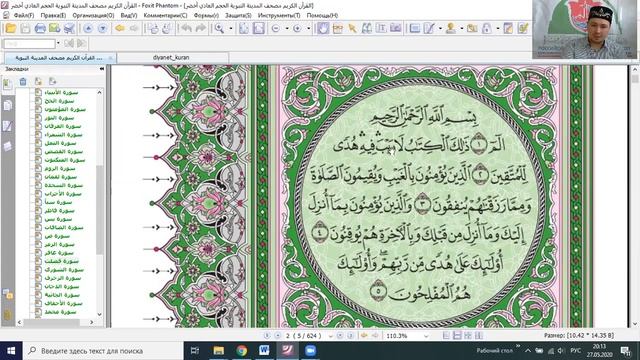Click the blue page-up arrow icon

click(x=88, y=28)
